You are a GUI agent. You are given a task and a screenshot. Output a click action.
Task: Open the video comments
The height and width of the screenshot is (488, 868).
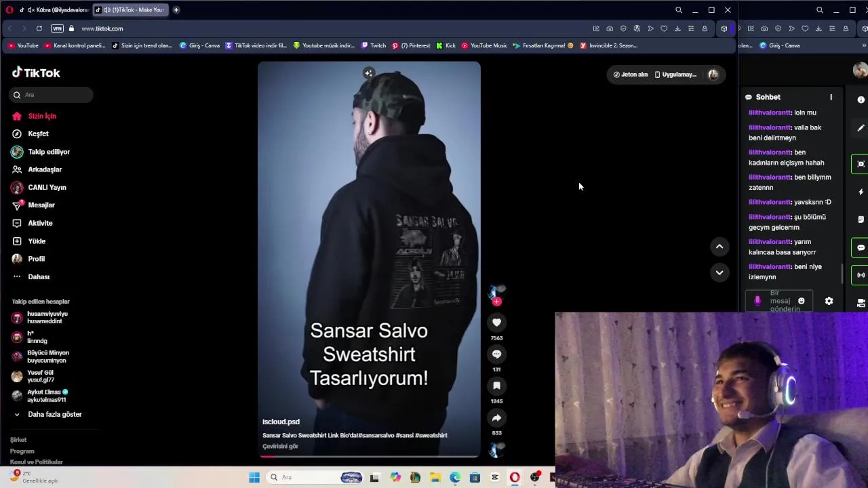496,354
